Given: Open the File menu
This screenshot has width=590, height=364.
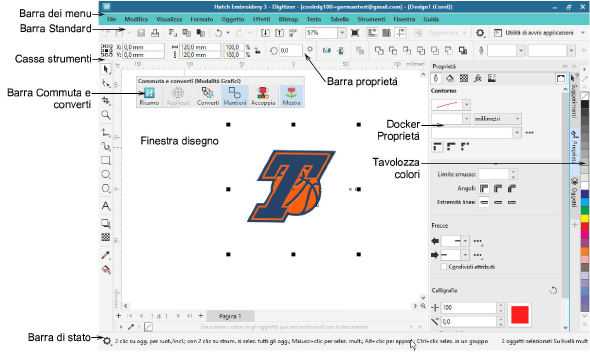Looking at the screenshot, I should [111, 19].
